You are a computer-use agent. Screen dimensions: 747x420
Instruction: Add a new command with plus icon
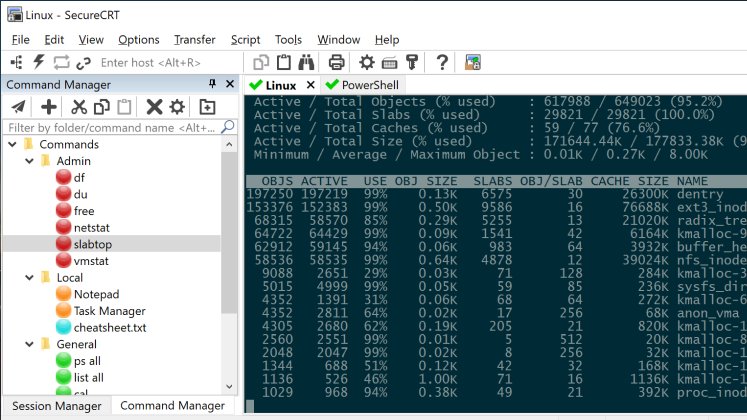coord(49,107)
